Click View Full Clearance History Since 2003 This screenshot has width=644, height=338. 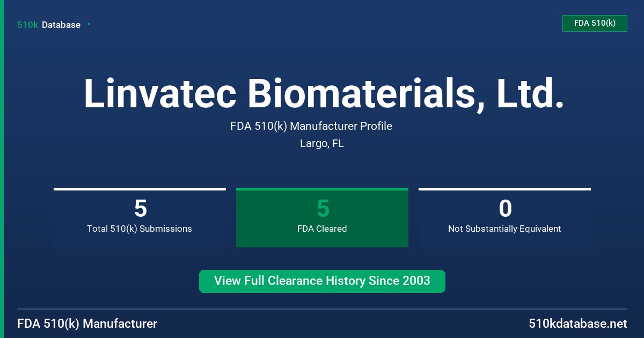[x=322, y=281]
